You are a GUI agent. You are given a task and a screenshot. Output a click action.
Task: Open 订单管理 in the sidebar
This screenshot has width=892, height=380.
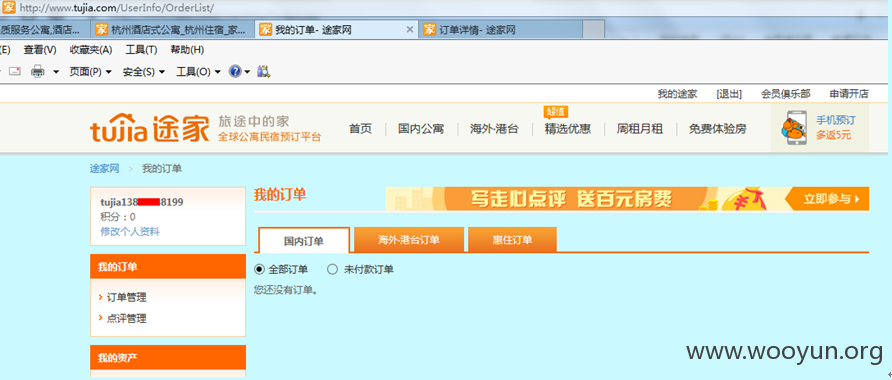pos(126,297)
